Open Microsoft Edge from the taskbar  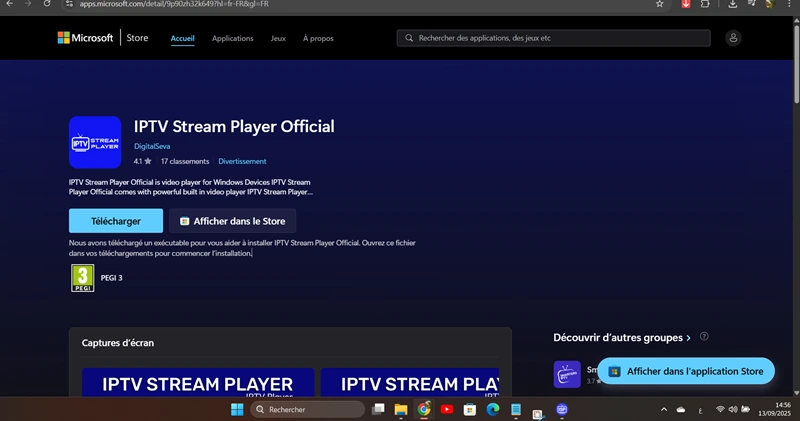tap(493, 409)
